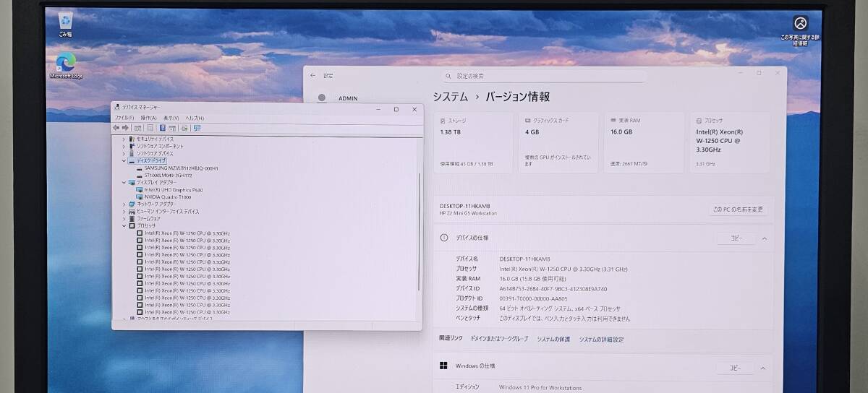This screenshot has width=868, height=393.
Task: Select the セキュリティ デバイス tree label
Action: [155, 139]
